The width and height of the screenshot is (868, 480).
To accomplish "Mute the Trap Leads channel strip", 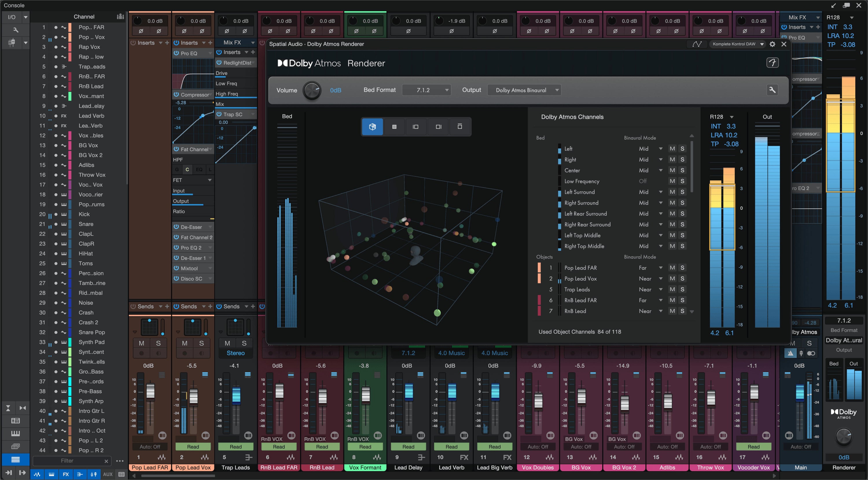I will point(227,343).
